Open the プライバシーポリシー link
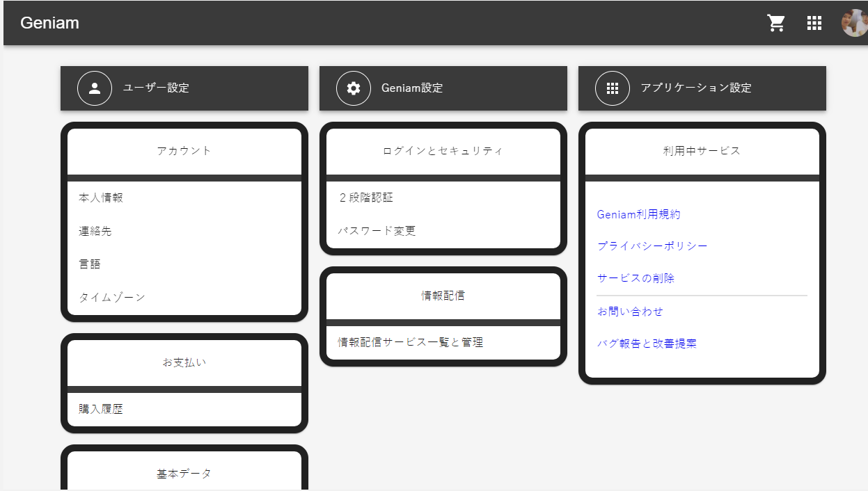 pyautogui.click(x=652, y=246)
